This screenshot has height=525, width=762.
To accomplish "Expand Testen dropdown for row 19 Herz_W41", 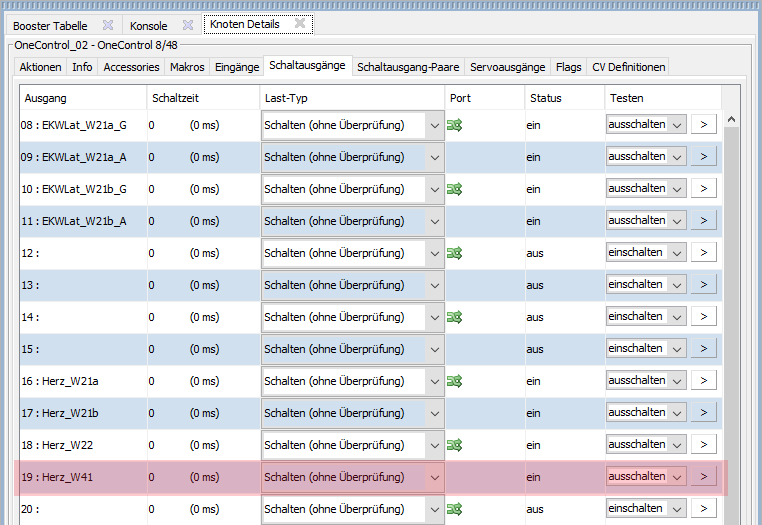I will pyautogui.click(x=677, y=477).
